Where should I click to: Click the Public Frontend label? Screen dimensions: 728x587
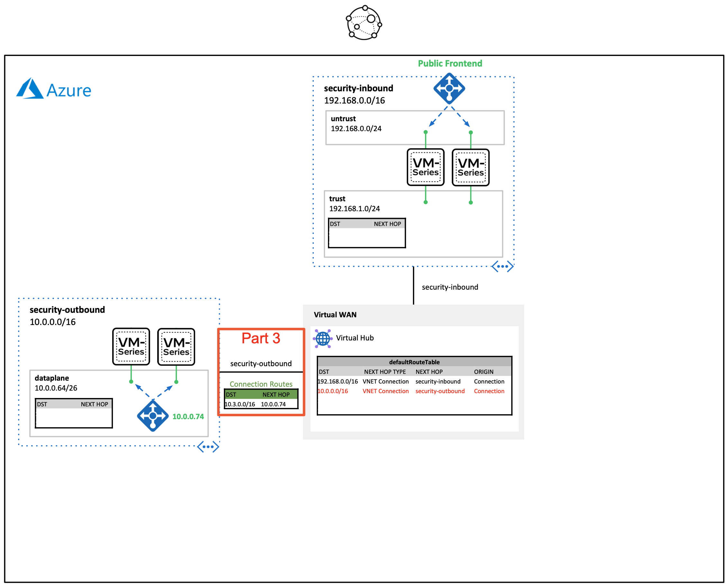coord(450,64)
